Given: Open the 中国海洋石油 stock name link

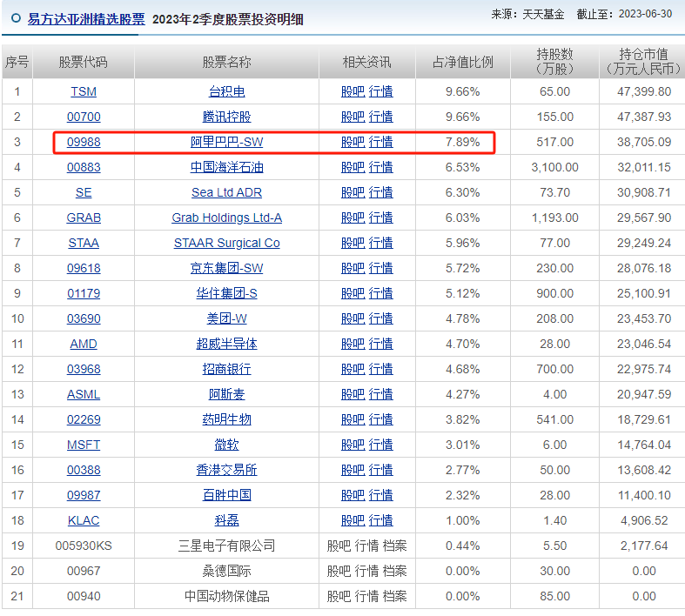Looking at the screenshot, I should [x=226, y=168].
